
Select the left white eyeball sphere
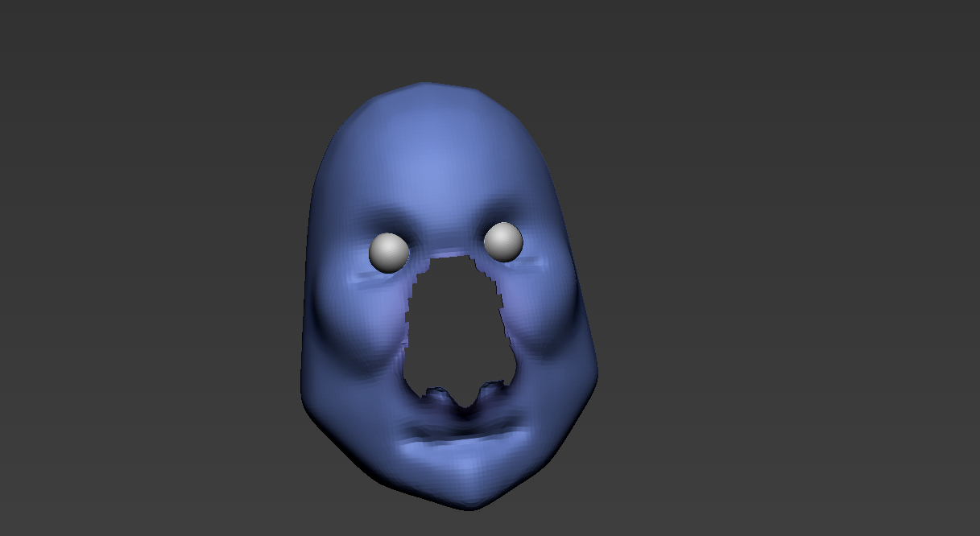[x=389, y=252]
